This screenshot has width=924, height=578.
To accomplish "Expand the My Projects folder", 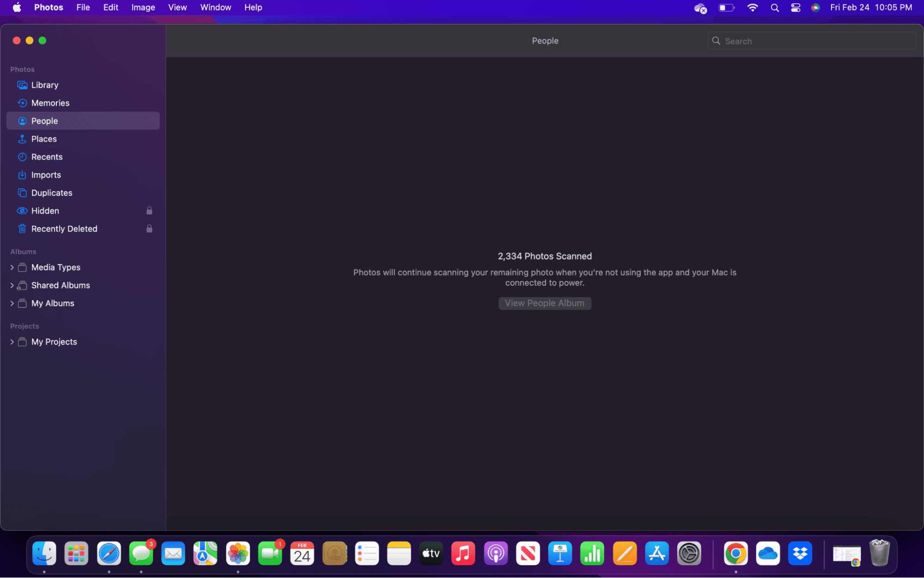I will [x=12, y=342].
